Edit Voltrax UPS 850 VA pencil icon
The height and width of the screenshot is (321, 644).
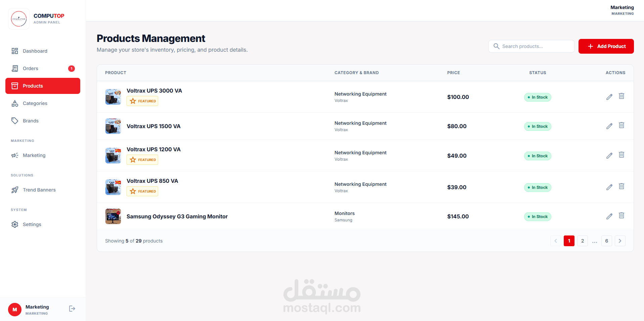(x=609, y=187)
